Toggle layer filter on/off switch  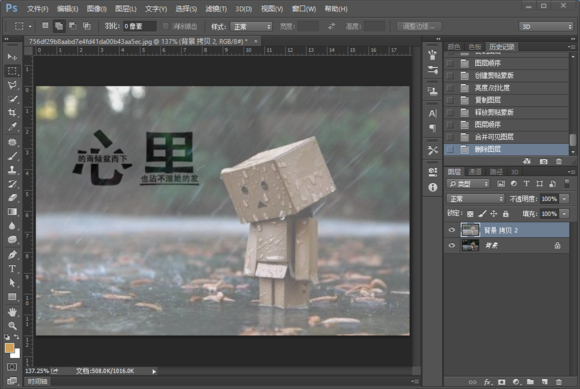click(566, 183)
